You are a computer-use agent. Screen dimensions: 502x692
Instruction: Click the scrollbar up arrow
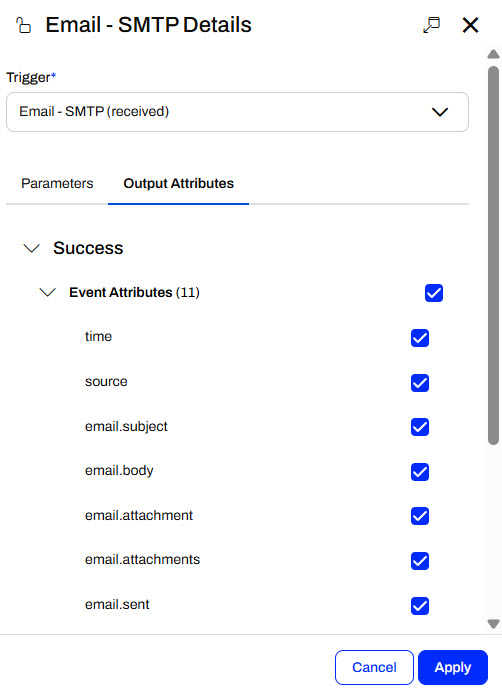[493, 54]
